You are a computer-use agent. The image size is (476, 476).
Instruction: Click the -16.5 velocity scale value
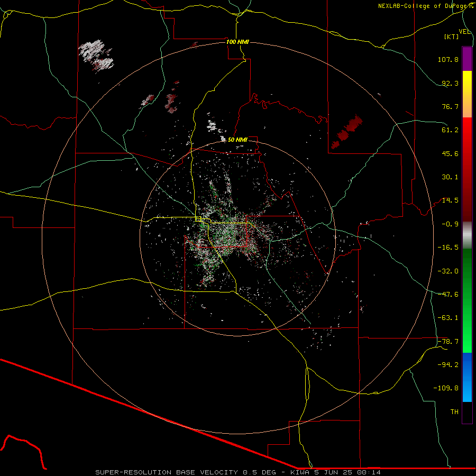448,248
